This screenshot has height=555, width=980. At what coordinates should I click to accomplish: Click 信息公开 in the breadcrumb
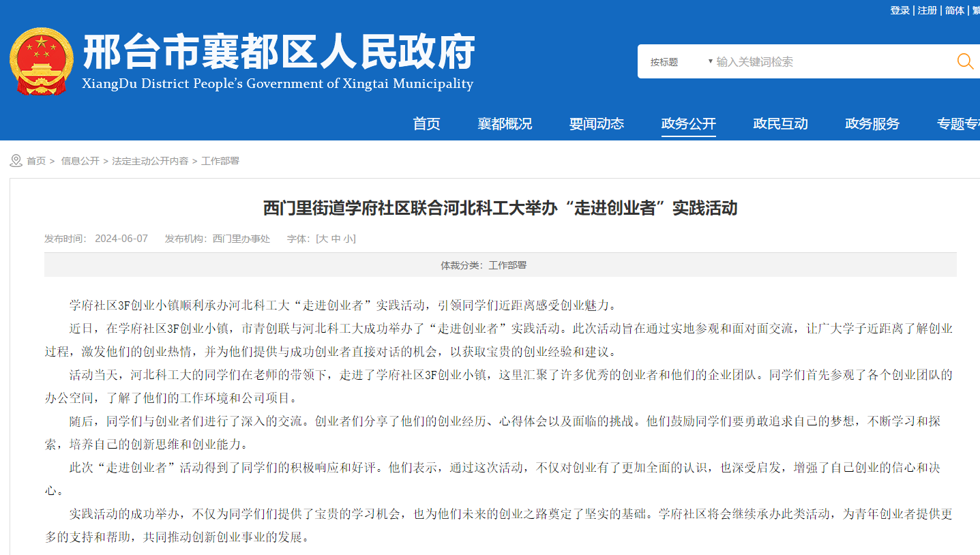[x=80, y=161]
